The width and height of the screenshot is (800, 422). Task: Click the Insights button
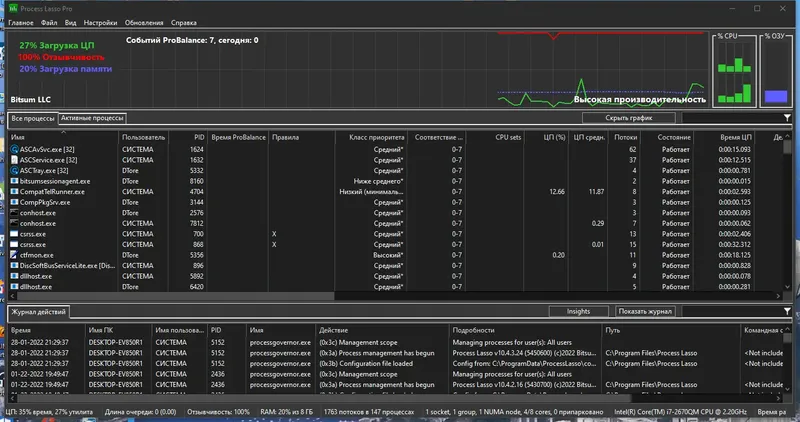(x=578, y=311)
